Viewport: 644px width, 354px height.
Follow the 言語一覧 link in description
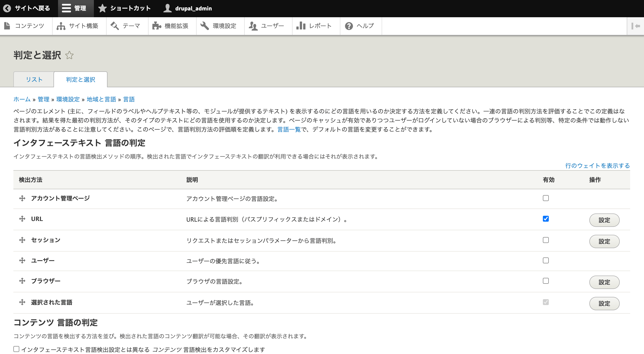click(x=289, y=129)
